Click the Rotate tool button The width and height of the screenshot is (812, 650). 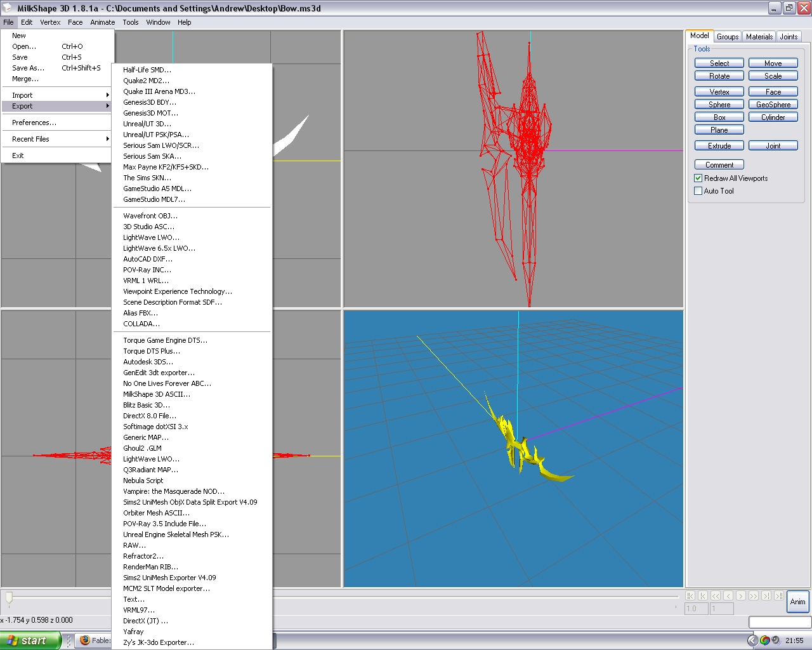click(719, 76)
